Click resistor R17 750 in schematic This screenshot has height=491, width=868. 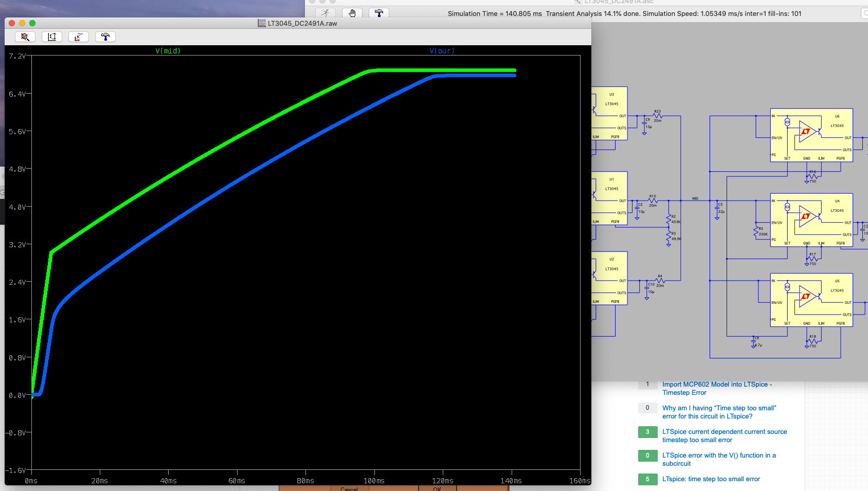pos(812,259)
